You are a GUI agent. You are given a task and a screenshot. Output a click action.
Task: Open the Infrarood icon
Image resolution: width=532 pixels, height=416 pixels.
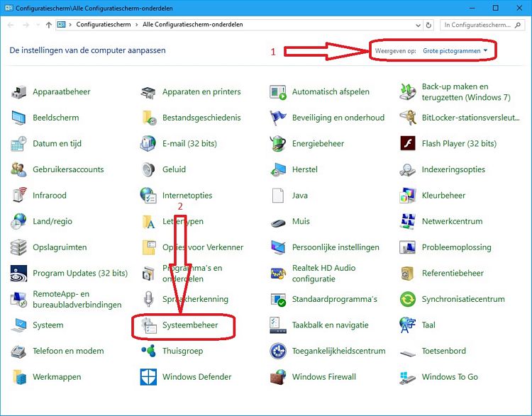18,196
